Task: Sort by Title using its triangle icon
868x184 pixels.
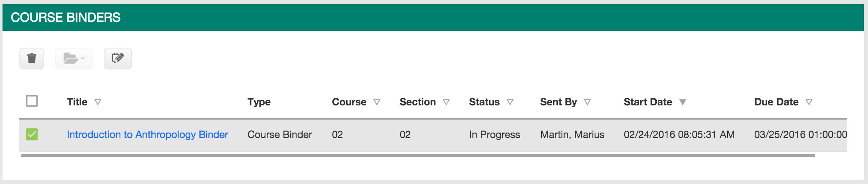Action: 98,102
